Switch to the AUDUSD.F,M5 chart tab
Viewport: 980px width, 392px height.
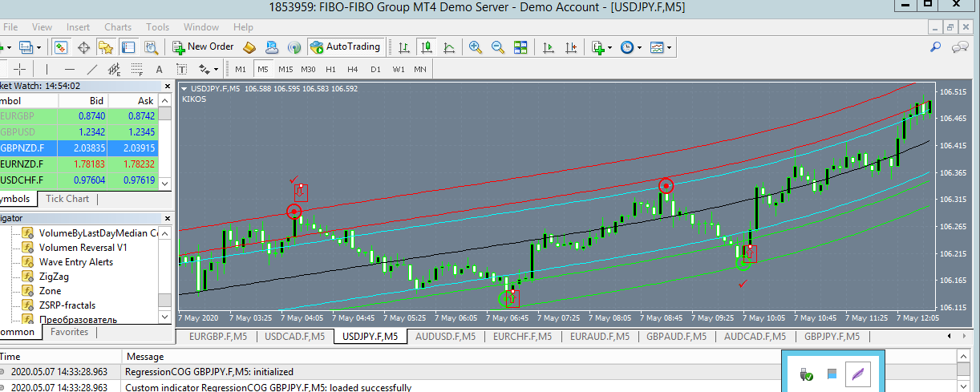click(x=444, y=337)
